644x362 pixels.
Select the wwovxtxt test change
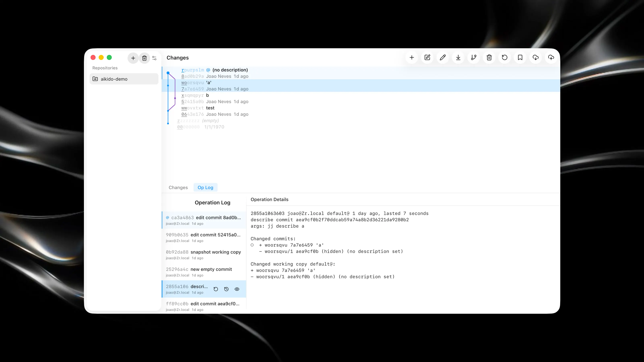point(361,111)
